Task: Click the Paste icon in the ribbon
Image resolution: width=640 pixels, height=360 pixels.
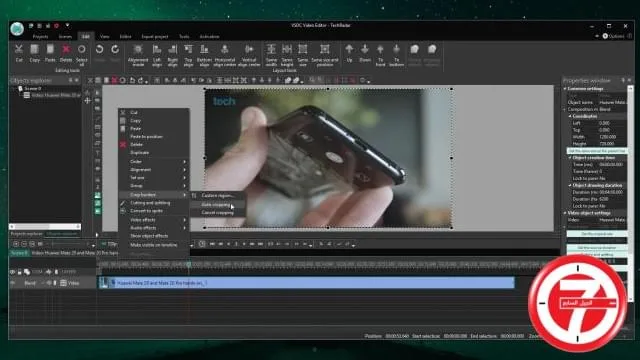Action: 50,50
